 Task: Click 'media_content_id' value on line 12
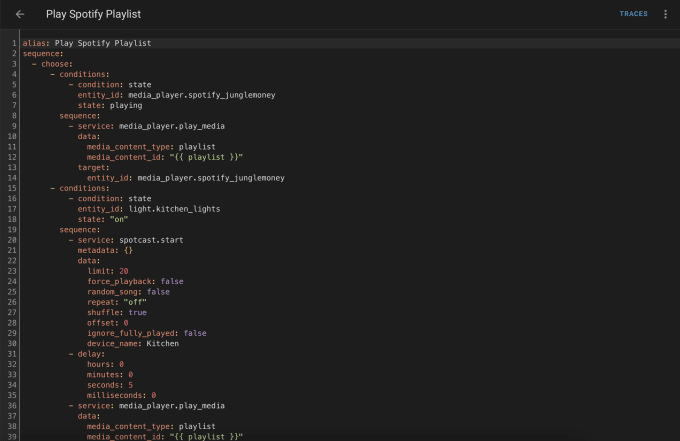(x=206, y=157)
